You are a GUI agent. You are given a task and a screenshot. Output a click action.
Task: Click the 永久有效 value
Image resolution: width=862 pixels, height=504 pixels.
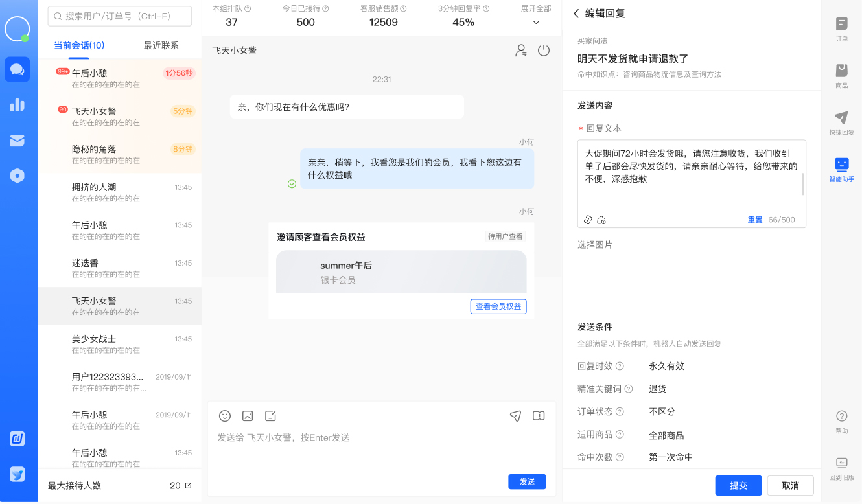pyautogui.click(x=666, y=366)
